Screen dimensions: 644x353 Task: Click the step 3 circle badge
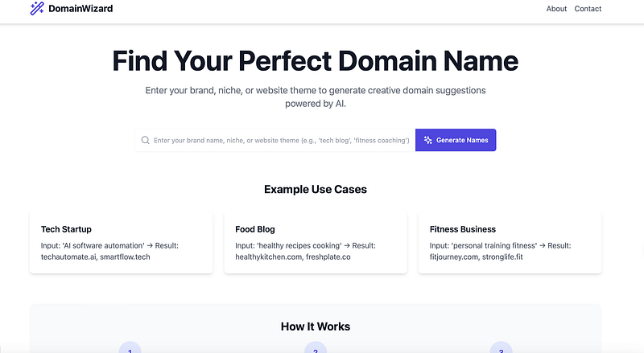coord(501,348)
